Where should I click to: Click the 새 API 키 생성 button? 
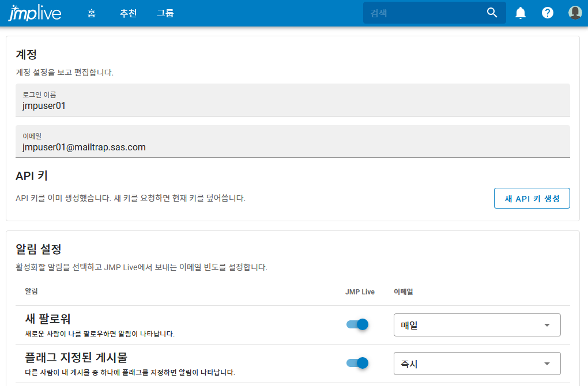(532, 198)
